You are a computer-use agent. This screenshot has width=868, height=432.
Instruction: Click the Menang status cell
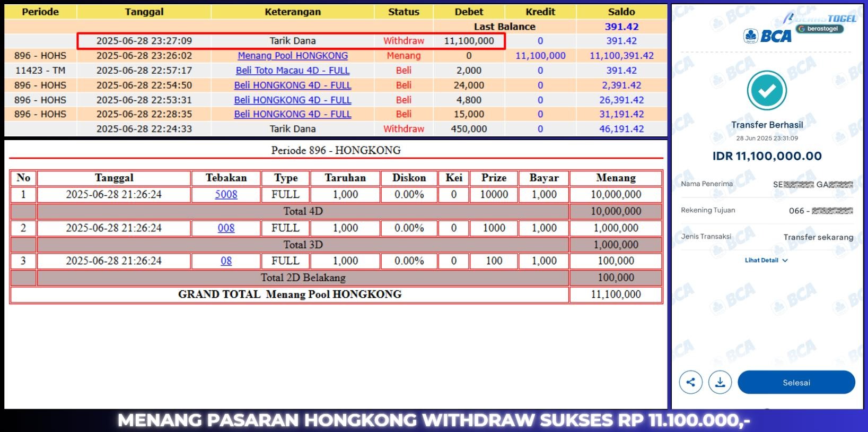[404, 55]
